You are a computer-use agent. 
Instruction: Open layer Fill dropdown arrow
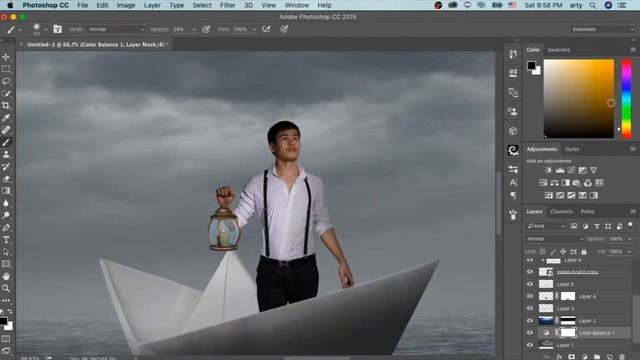(x=629, y=252)
